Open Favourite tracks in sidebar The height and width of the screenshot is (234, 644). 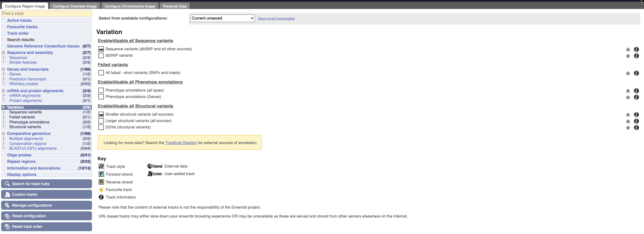pos(22,27)
